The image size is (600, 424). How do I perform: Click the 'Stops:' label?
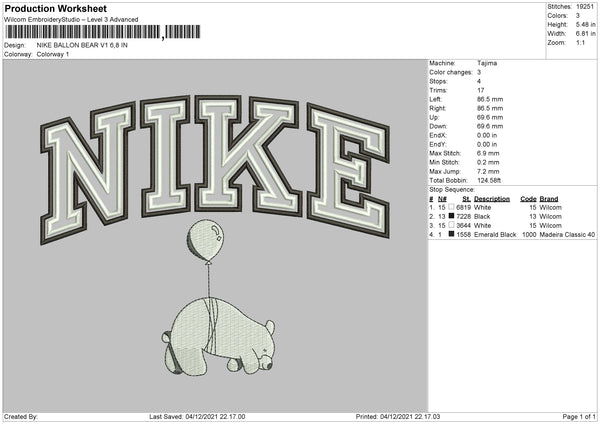[438, 81]
